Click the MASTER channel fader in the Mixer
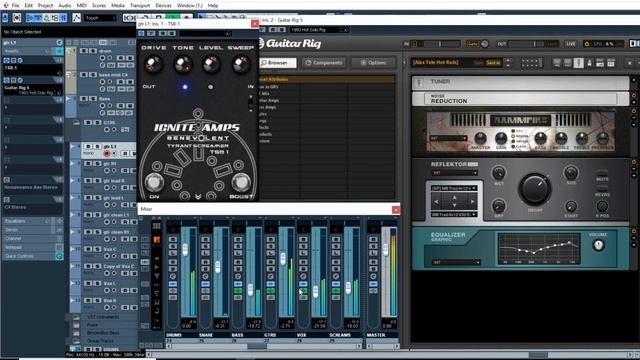640x360 pixels. (386, 249)
